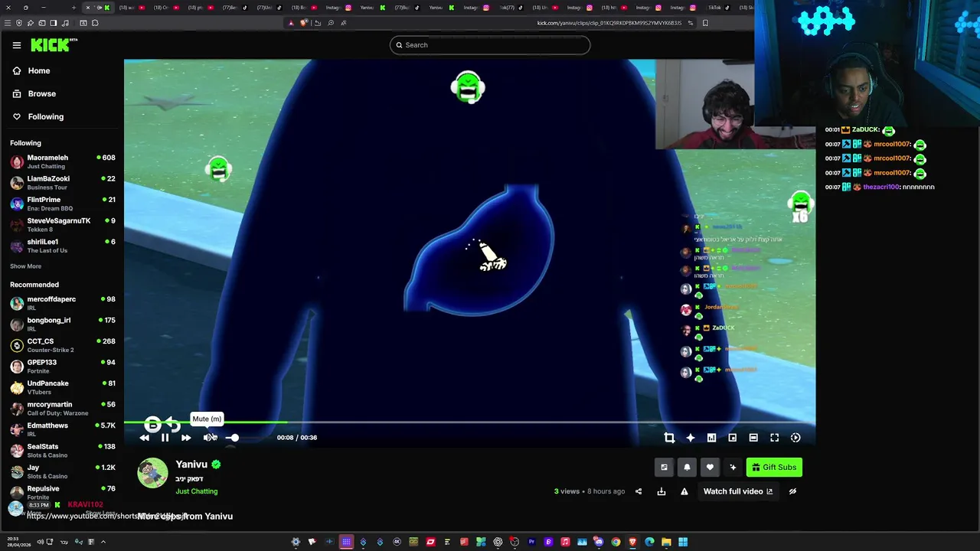Image resolution: width=980 pixels, height=551 pixels.
Task: Open the browser shield icon in toolbar
Action: click(x=19, y=23)
